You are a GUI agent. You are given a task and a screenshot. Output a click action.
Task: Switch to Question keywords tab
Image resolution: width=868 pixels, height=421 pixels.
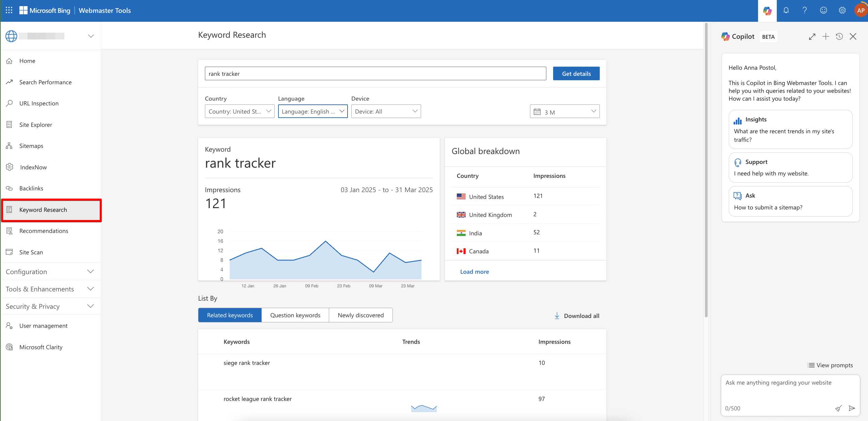[x=295, y=315]
